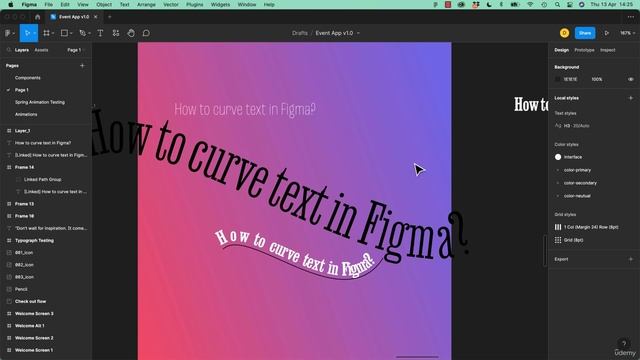This screenshot has width=640, height=360.
Task: Click the background color swatch
Action: click(x=558, y=79)
